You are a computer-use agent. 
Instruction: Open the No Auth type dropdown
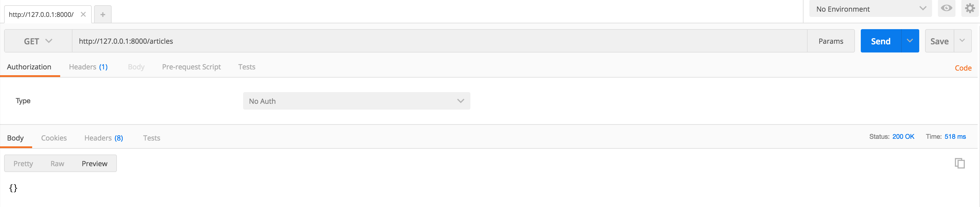point(356,101)
